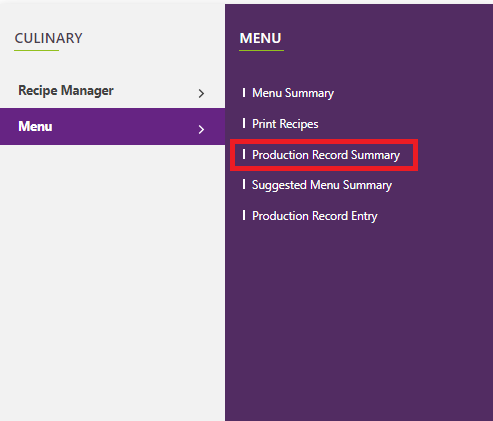Open the Menu Summary link
This screenshot has width=493, height=421.
[293, 93]
